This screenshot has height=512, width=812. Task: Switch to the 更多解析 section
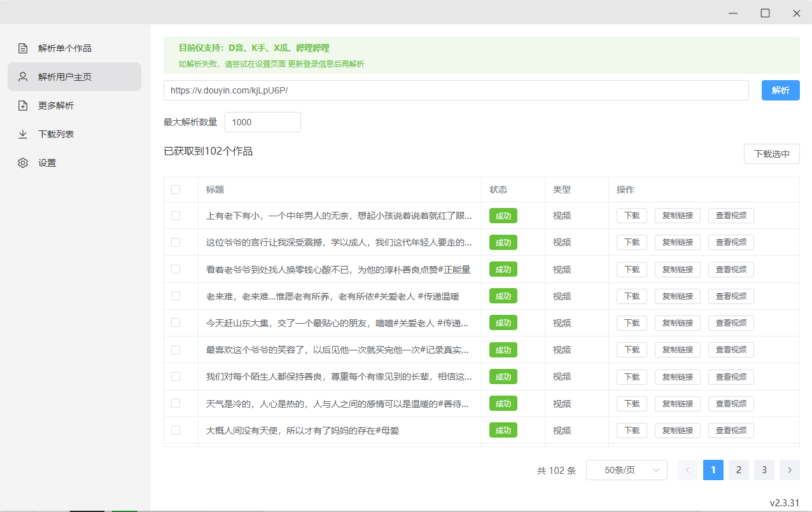tap(56, 106)
